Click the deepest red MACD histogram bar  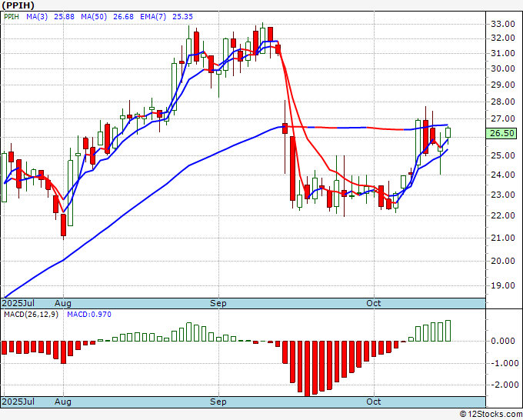[x=307, y=368]
